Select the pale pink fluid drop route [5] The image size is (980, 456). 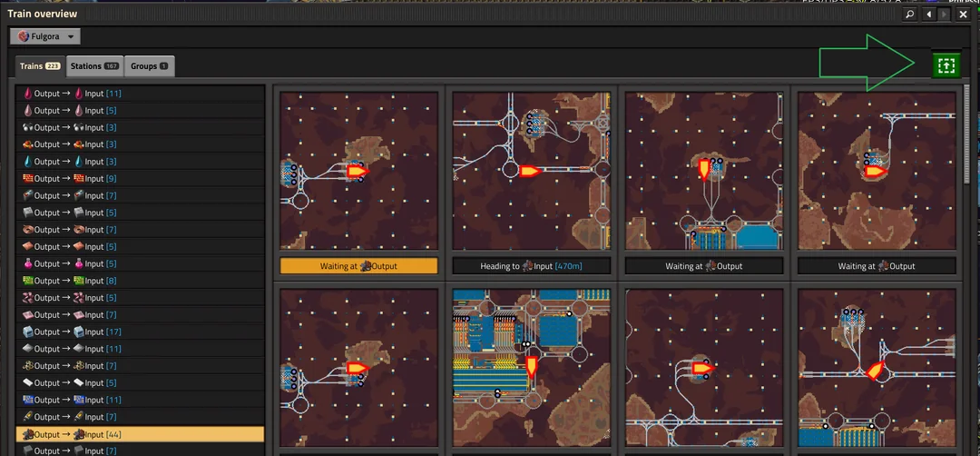(x=140, y=110)
